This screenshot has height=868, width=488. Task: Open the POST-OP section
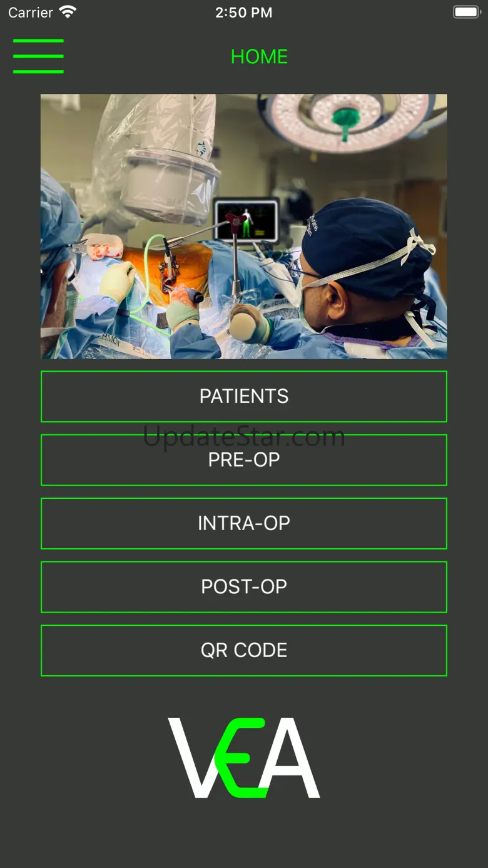[x=244, y=587]
